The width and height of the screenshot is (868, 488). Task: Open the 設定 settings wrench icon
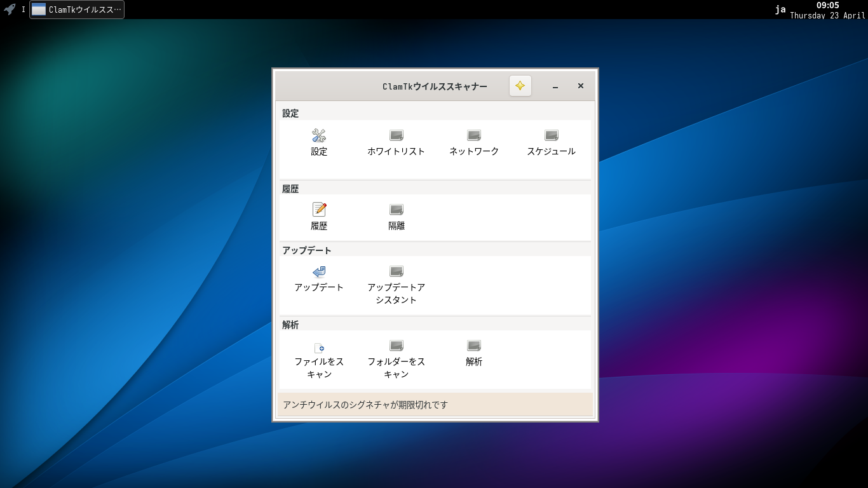[x=319, y=135]
